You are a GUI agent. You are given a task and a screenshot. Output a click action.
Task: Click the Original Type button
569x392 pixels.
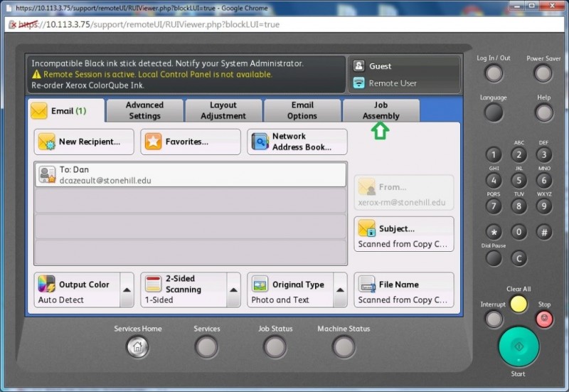click(x=290, y=290)
